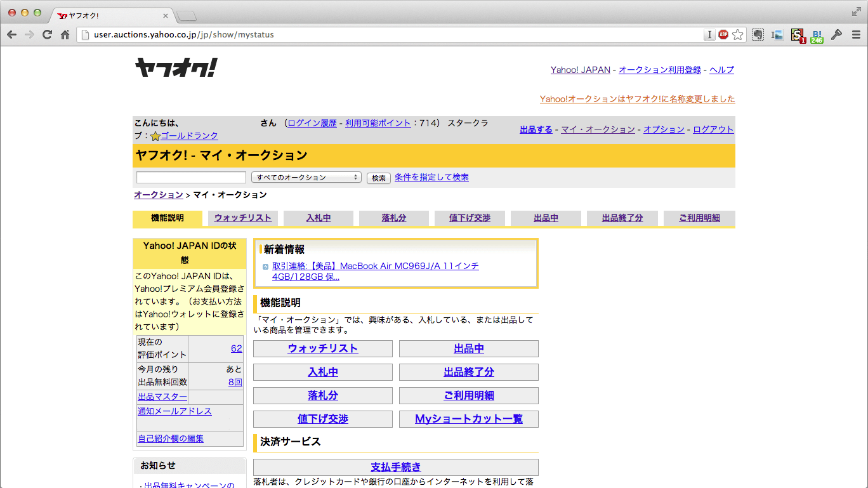Click the picture extension icon in toolbar
The height and width of the screenshot is (488, 868).
(x=777, y=35)
